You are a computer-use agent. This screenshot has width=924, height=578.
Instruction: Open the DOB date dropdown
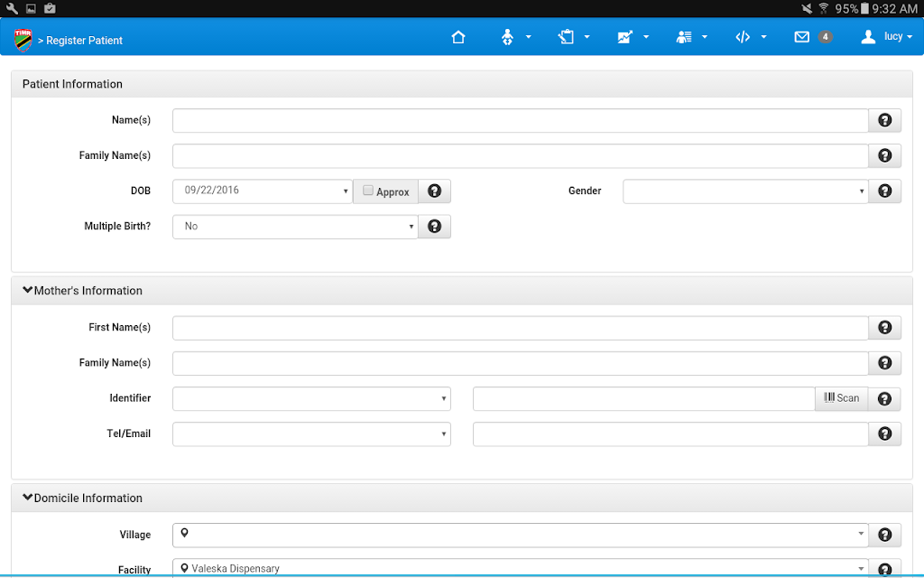click(263, 191)
